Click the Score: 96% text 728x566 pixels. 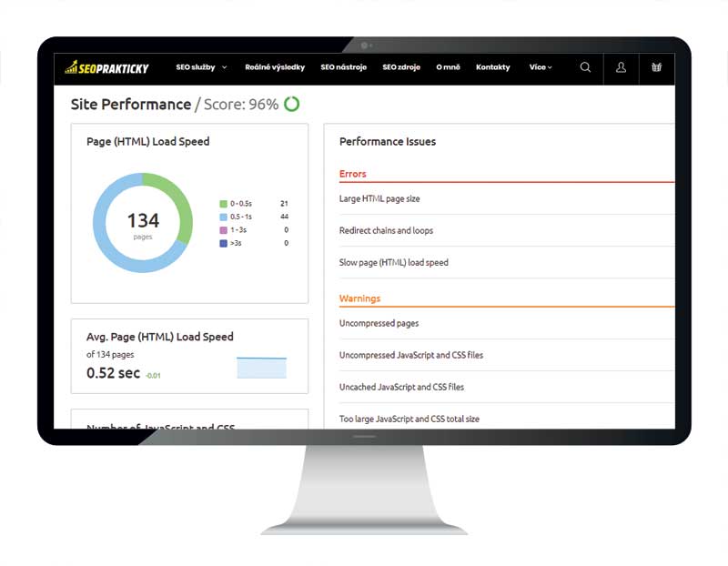tap(241, 105)
